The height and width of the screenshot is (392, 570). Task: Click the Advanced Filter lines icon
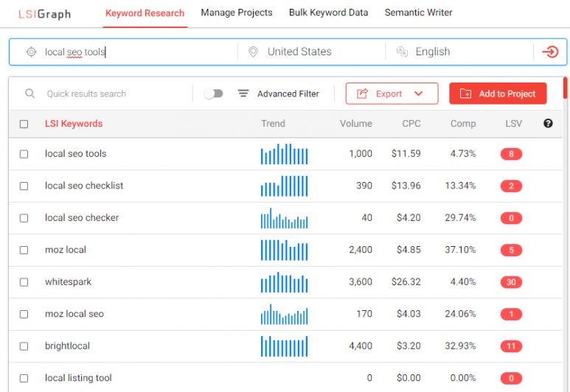coord(243,94)
